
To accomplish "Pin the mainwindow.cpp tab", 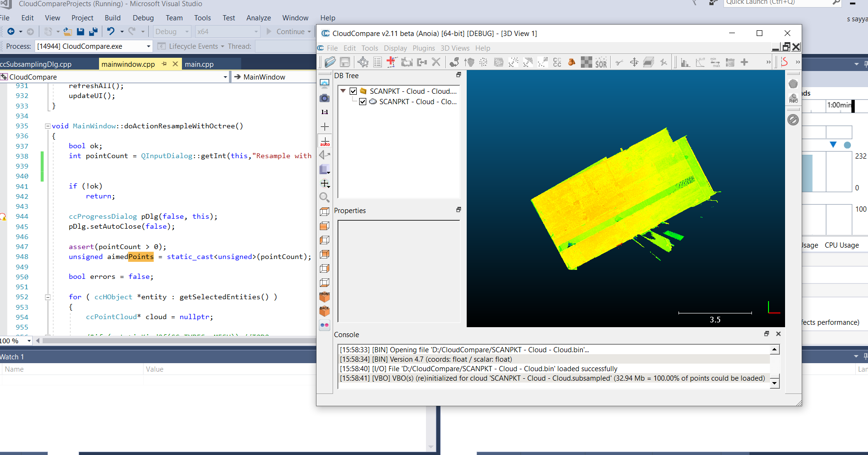I will pos(164,64).
